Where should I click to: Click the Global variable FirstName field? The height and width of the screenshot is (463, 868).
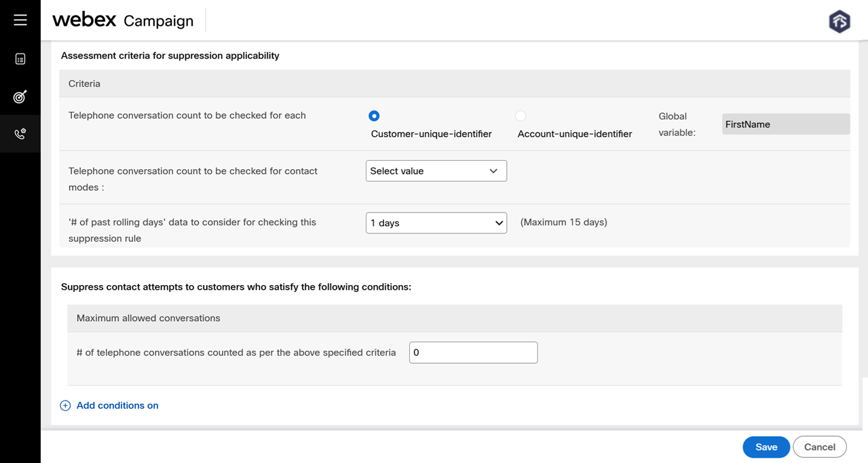pos(786,124)
